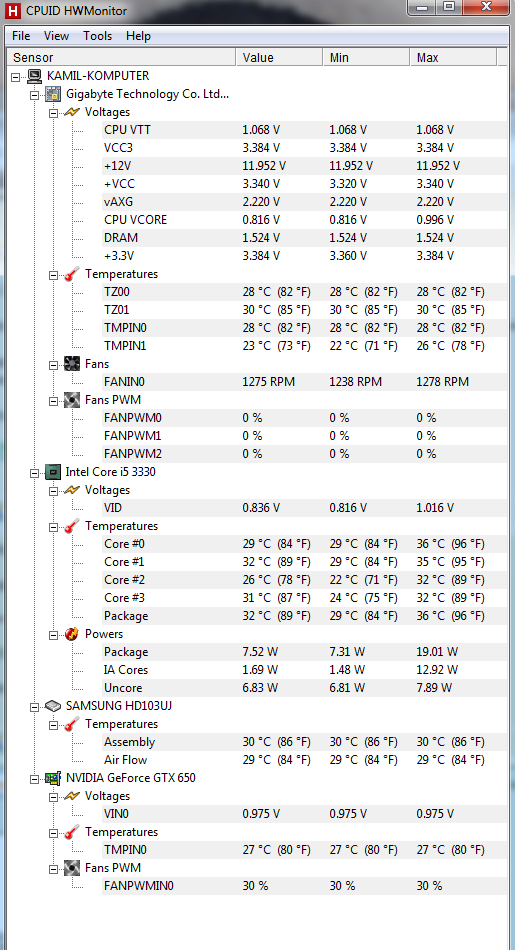Click the Fans icon above FANIN0
The height and width of the screenshot is (950, 515).
pyautogui.click(x=72, y=364)
